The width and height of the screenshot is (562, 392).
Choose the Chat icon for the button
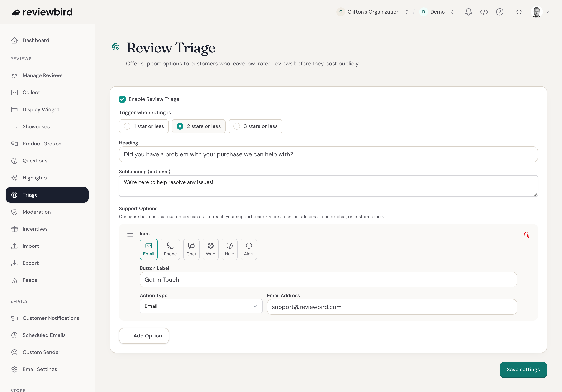tap(191, 249)
